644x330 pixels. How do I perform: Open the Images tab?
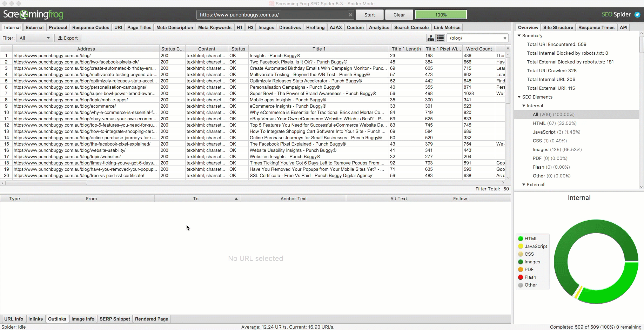266,27
